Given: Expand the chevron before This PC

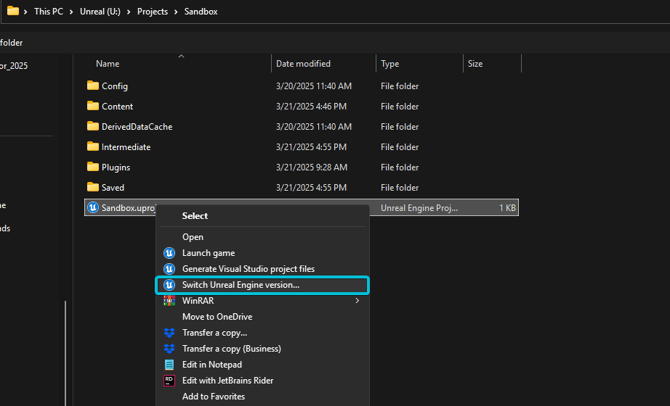Looking at the screenshot, I should (25, 12).
